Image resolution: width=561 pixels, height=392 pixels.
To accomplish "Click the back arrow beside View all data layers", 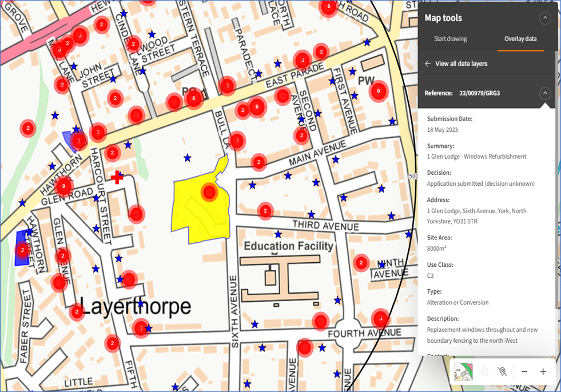I will 428,63.
